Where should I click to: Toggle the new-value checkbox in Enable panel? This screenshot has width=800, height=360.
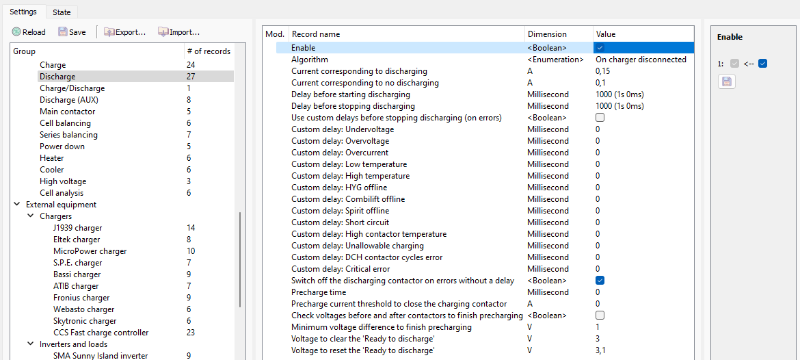[x=763, y=64]
